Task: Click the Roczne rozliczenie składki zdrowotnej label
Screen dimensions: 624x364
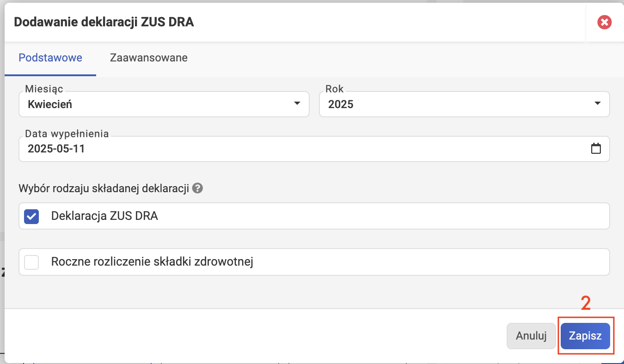Action: 153,262
